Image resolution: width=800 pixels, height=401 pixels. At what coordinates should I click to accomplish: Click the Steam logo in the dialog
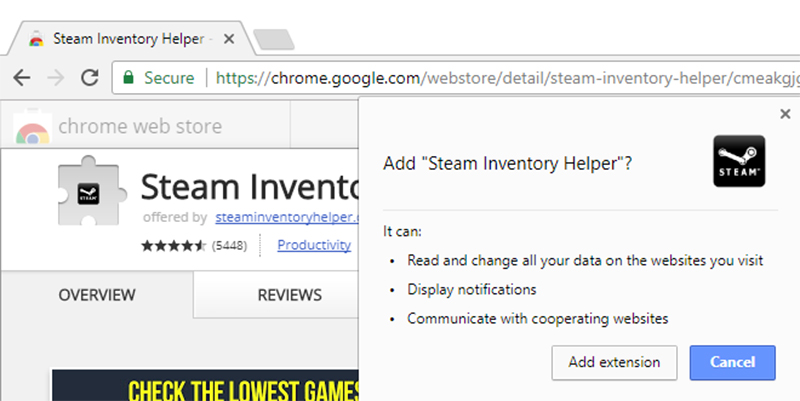pos(739,161)
